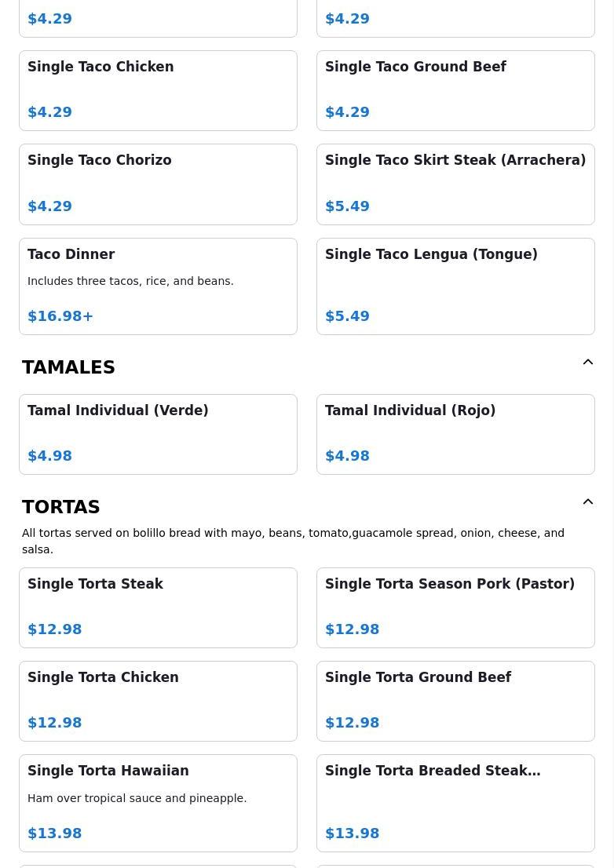Screen dimensions: 614x868
Task: Click the Single Torta Hawaiian $13.98 price
Action: click(x=54, y=833)
